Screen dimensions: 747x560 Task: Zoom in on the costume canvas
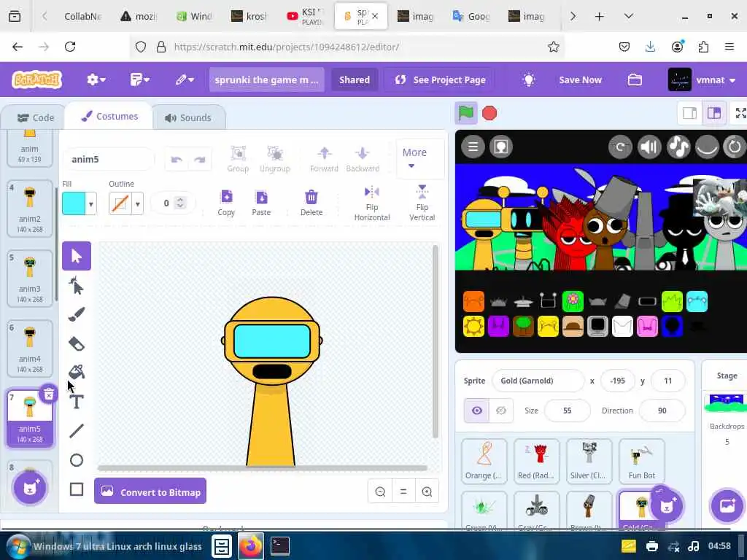pyautogui.click(x=427, y=491)
